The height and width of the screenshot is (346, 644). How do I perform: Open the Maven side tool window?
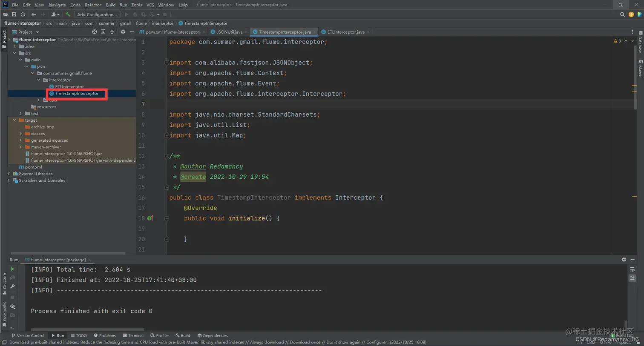point(640,69)
